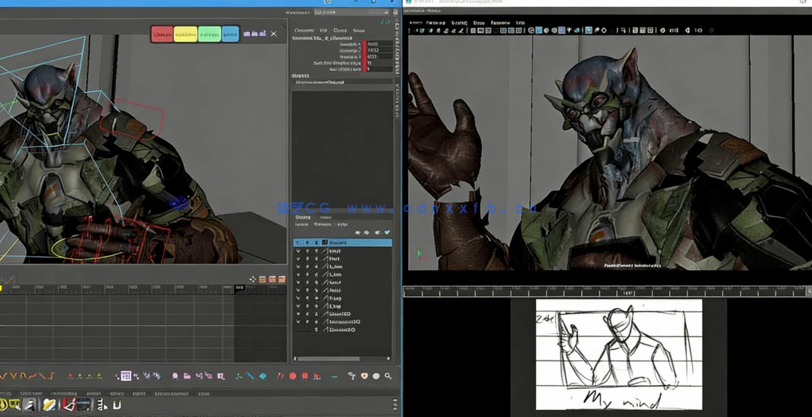Click the green selection set button
The image size is (812, 417).
coord(209,34)
